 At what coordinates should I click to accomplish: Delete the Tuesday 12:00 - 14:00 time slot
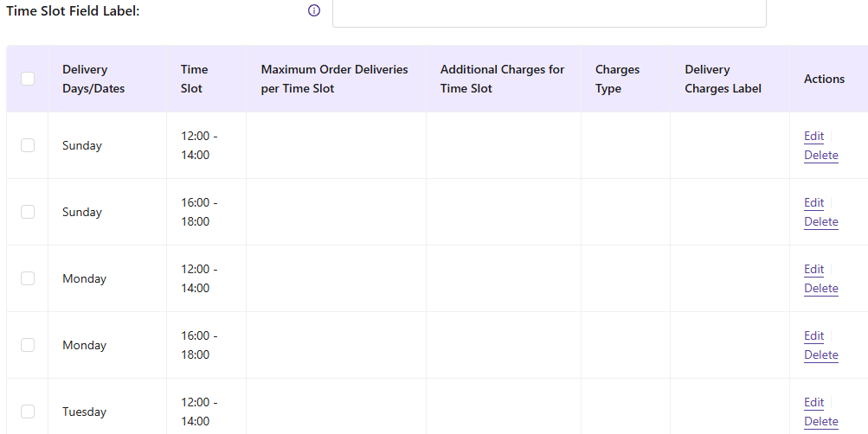click(820, 422)
